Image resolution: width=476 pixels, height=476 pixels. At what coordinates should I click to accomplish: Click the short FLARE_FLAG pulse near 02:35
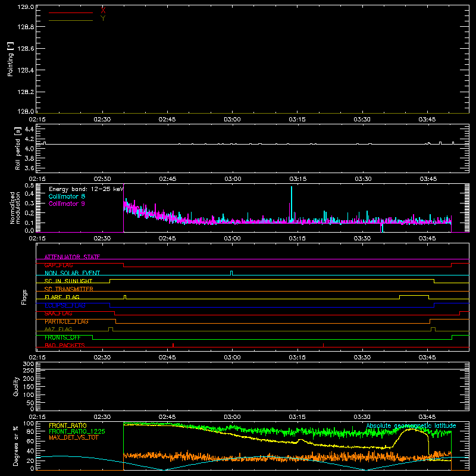pyautogui.click(x=125, y=297)
